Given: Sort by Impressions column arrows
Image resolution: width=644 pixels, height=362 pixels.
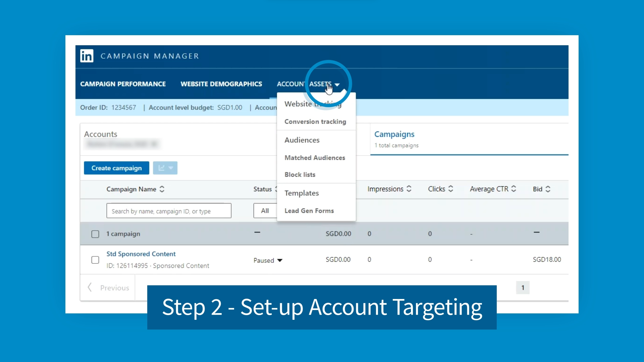Looking at the screenshot, I should click(x=409, y=189).
